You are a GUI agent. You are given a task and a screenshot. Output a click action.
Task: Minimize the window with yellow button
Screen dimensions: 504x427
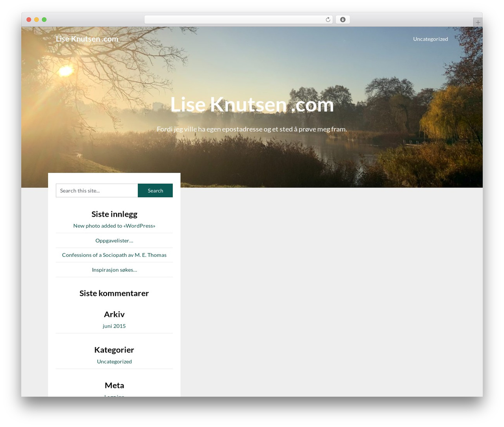[37, 20]
